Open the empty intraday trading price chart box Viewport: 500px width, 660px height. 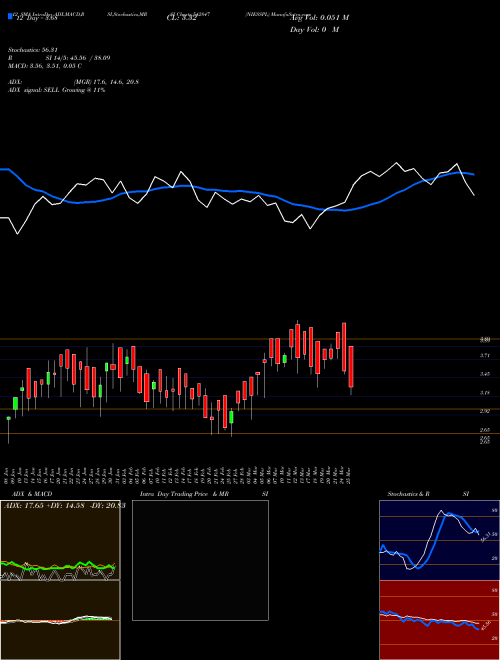tap(200, 560)
